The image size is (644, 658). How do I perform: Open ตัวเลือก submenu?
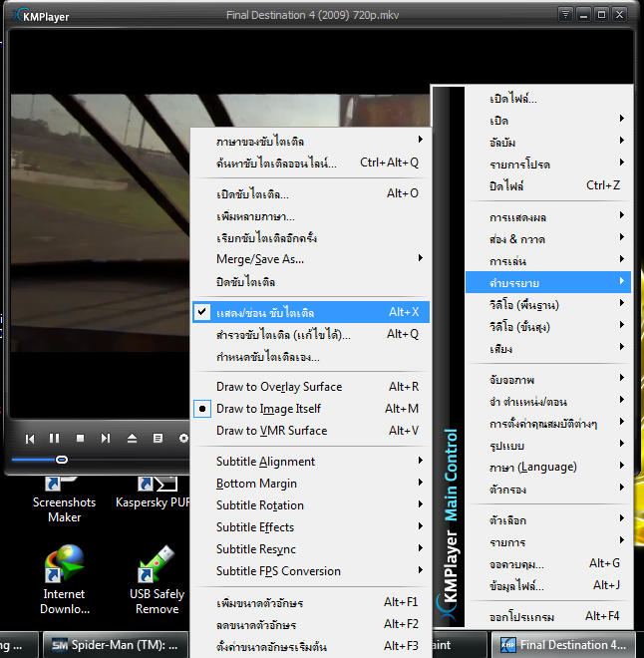point(548,520)
